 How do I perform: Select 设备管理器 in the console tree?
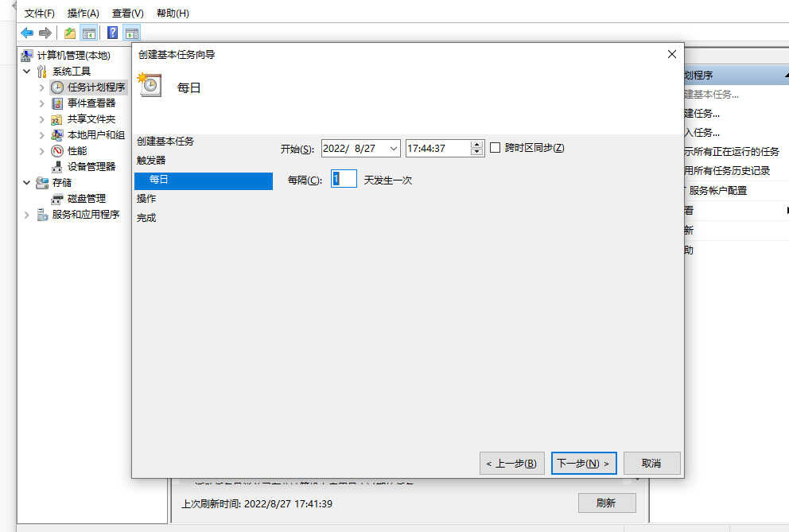(91, 166)
